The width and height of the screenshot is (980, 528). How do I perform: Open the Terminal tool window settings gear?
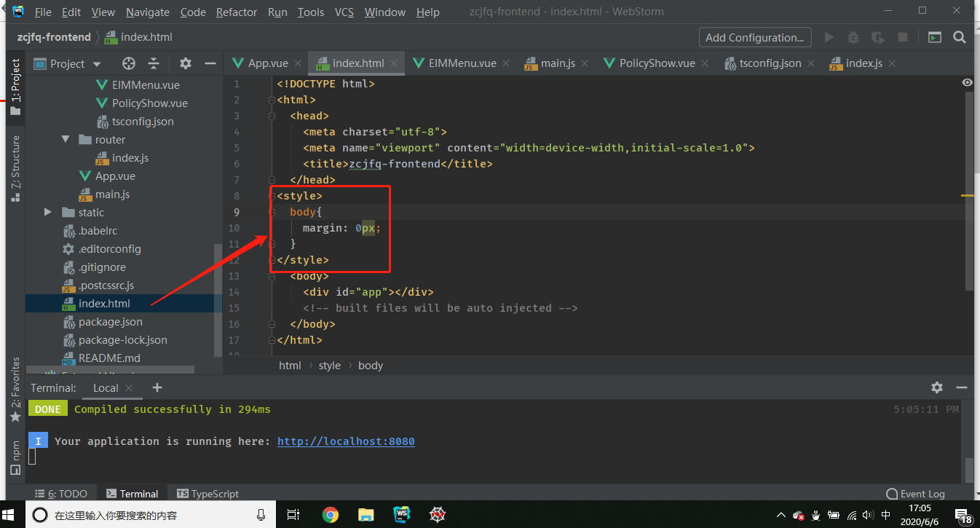(937, 387)
